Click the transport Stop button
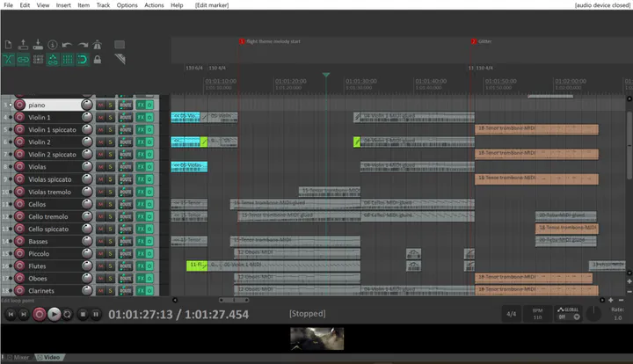 (x=83, y=314)
